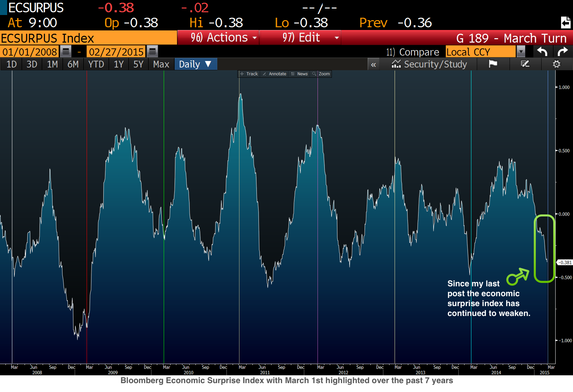The image size is (573, 392).
Task: Click the -0.381 last value label on axis
Action: point(564,262)
